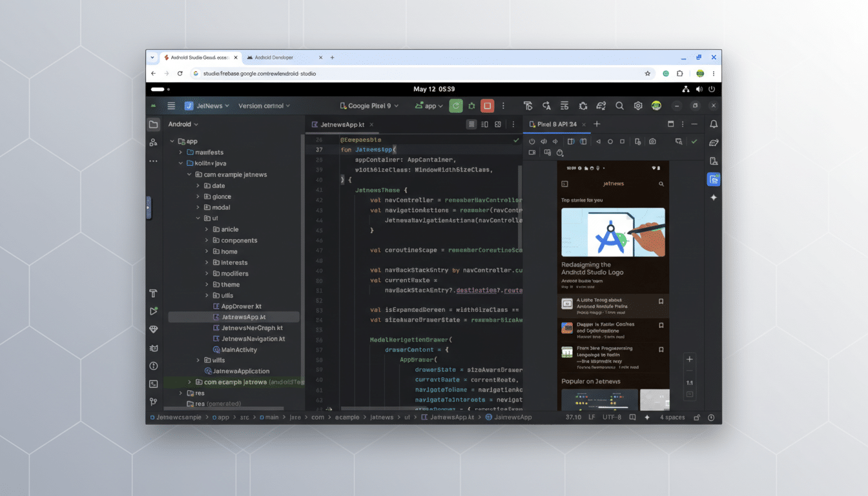Stop the running app with red stop button
This screenshot has width=868, height=496.
(487, 105)
